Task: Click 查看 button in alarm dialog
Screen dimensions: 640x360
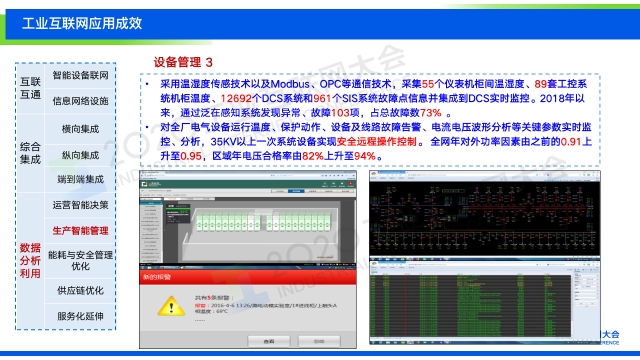Action: coord(269,341)
